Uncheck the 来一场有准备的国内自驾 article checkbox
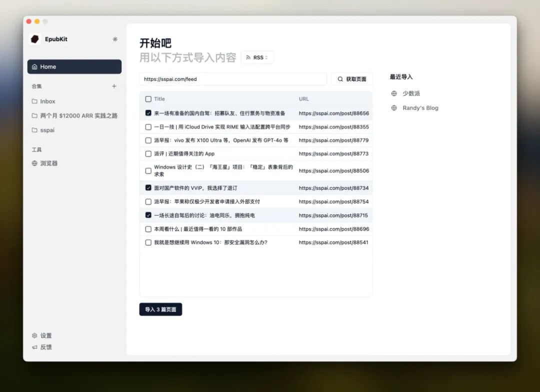The image size is (540, 392). (x=148, y=113)
